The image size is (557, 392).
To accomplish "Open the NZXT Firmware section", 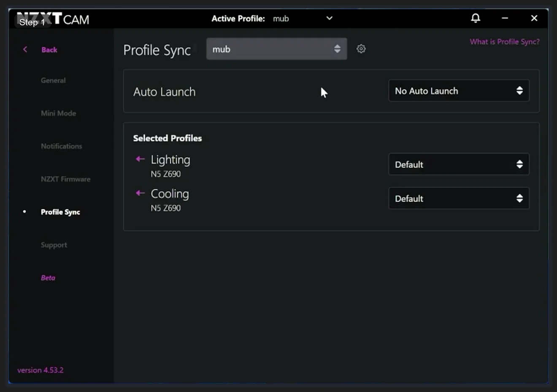I will coord(65,179).
